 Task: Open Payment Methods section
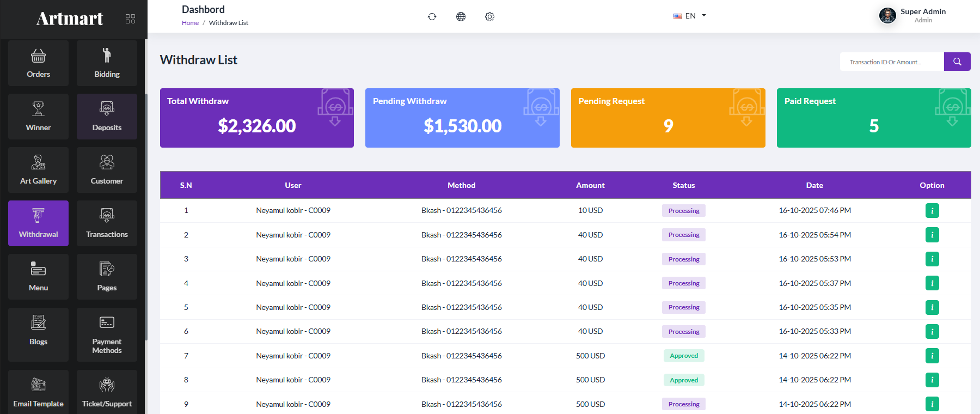coord(107,334)
